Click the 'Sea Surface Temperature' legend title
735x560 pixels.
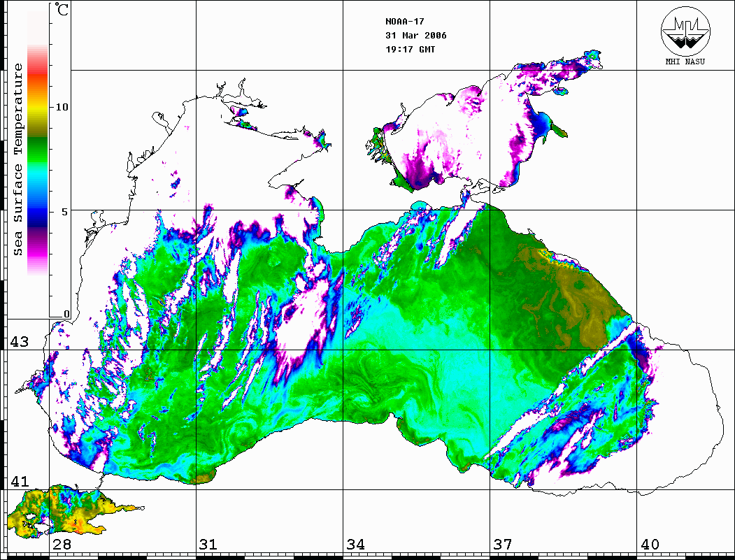pos(17,159)
